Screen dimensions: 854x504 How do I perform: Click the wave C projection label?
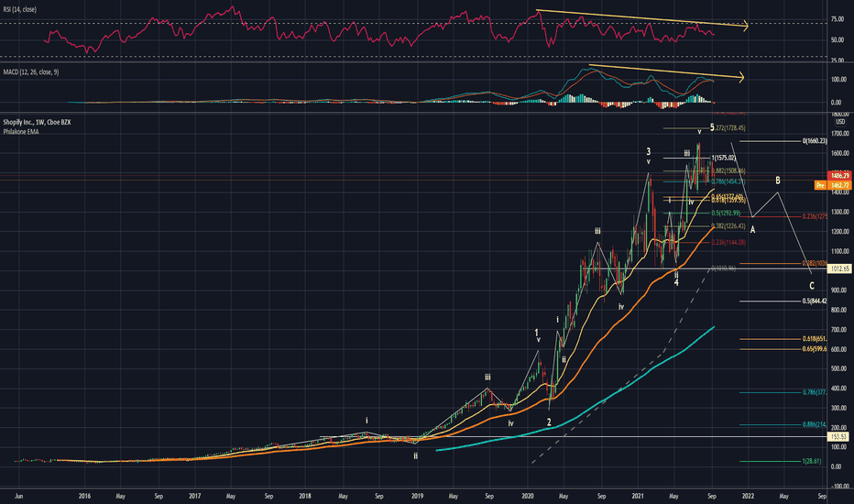click(812, 286)
